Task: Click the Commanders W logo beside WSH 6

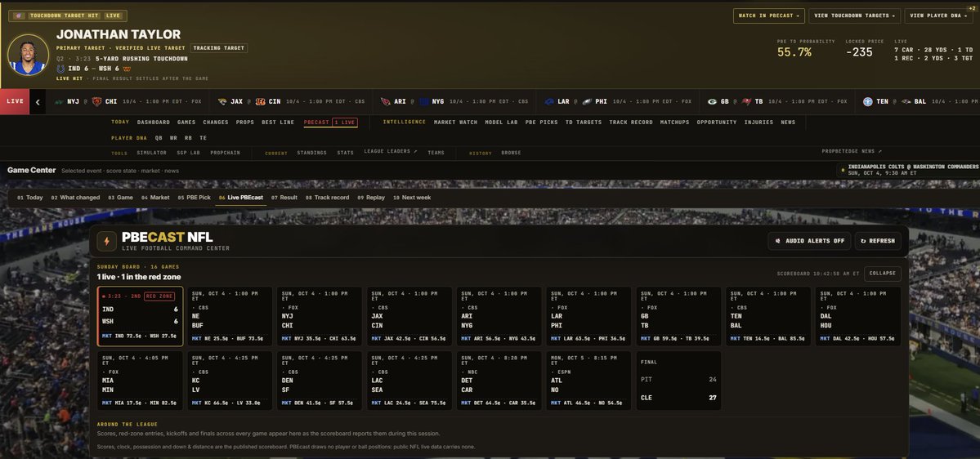Action: [127, 69]
